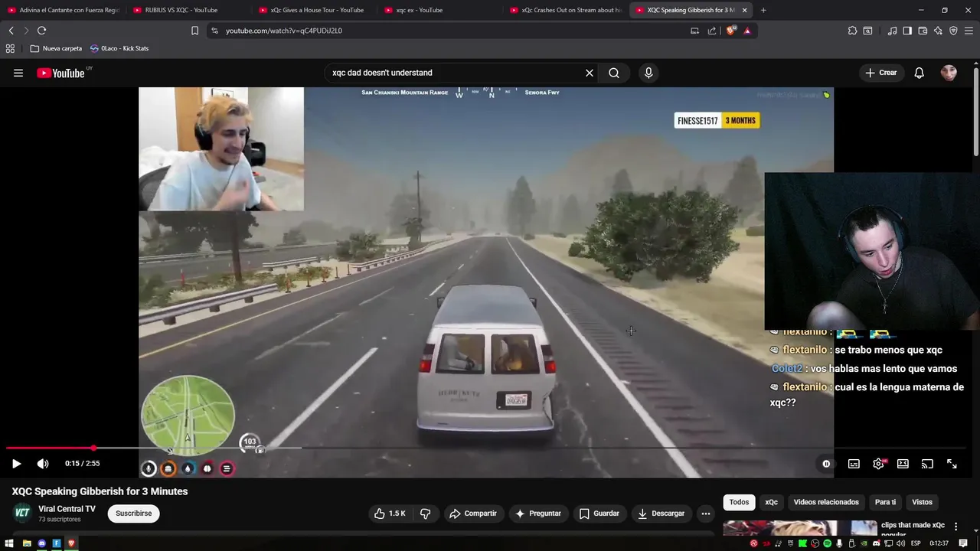Switch to theater mode
This screenshot has height=551, width=980.
903,464
